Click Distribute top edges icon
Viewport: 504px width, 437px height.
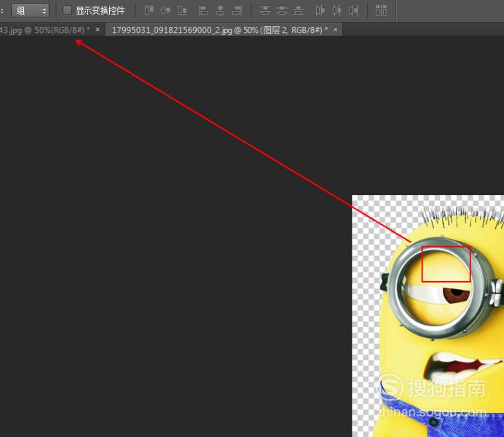click(265, 10)
